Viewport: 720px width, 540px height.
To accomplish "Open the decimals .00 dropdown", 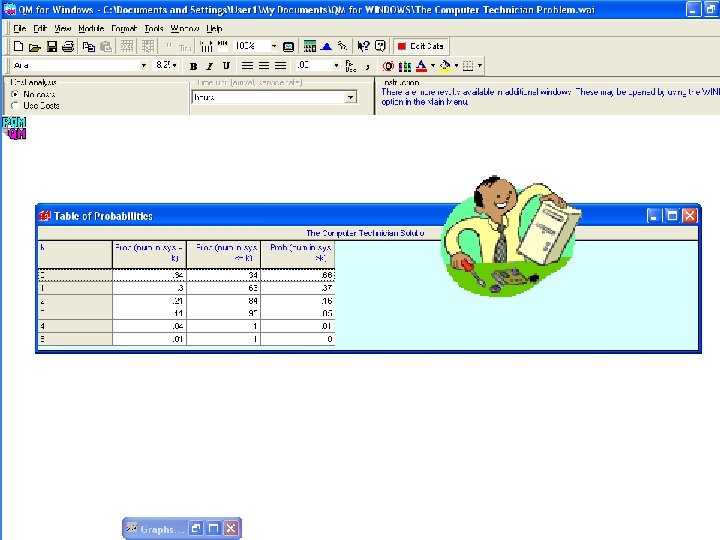I will coord(336,66).
